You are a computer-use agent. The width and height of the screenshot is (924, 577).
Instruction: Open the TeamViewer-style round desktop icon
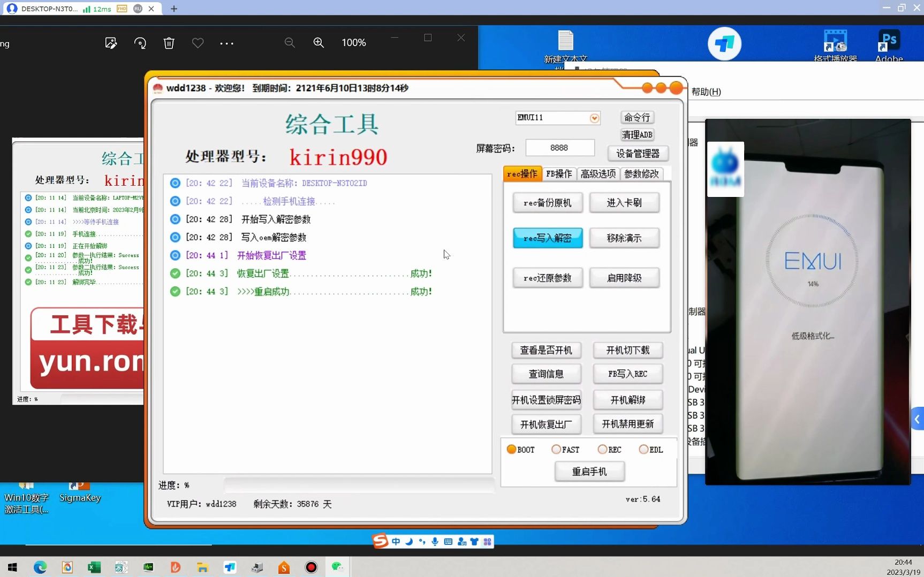(x=724, y=44)
